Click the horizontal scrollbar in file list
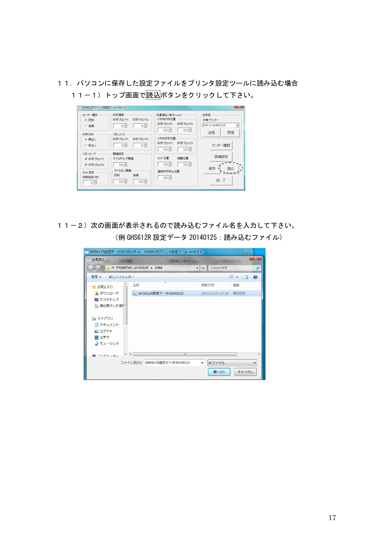This screenshot has width=392, height=554. pos(185,354)
